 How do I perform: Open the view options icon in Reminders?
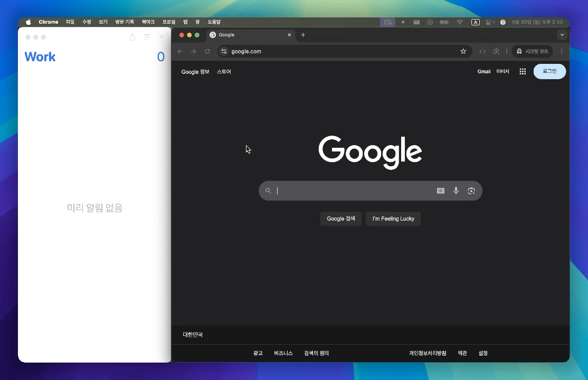[x=147, y=37]
